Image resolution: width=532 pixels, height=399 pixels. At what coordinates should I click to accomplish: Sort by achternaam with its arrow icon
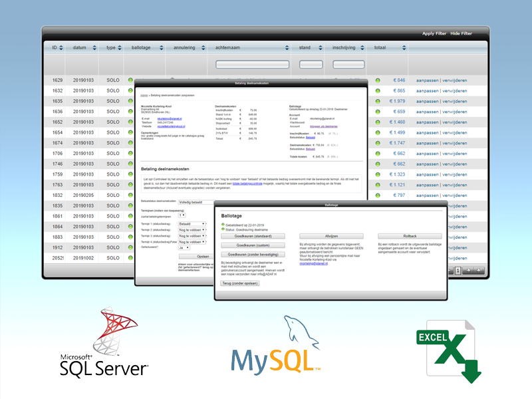[287, 48]
